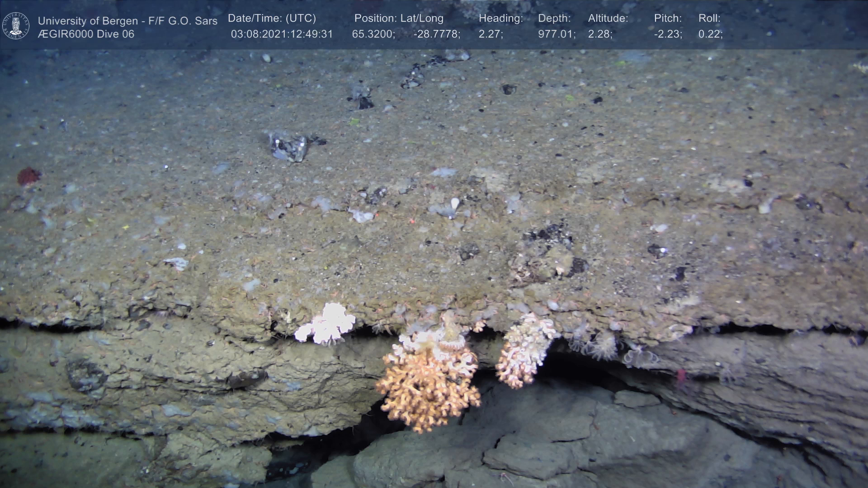The width and height of the screenshot is (868, 488).
Task: Click the University of Bergen logo
Action: (x=16, y=26)
